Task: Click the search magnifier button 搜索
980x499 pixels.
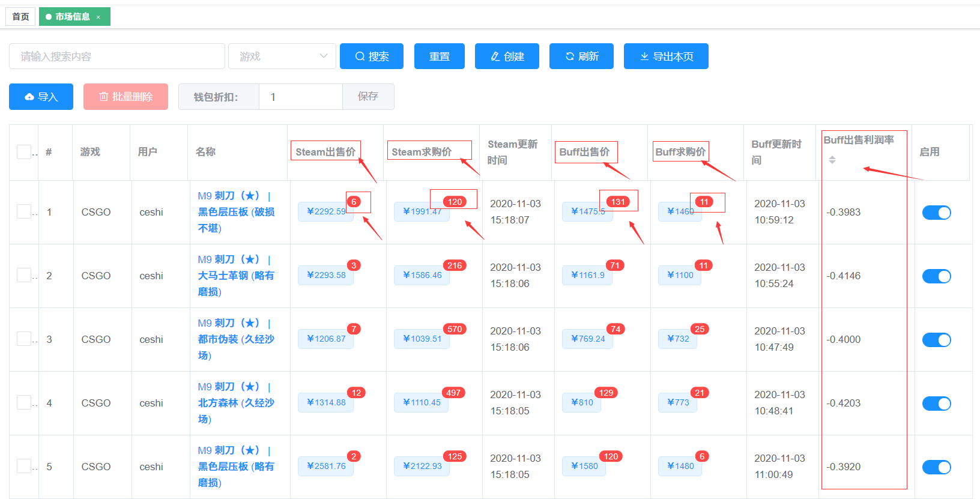Action: [371, 56]
